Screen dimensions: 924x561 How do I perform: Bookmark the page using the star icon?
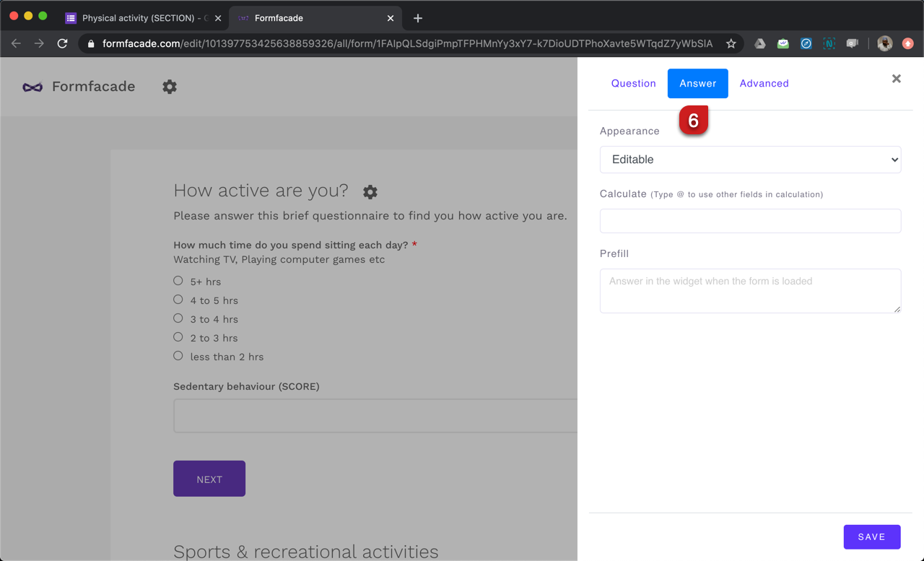tap(731, 43)
